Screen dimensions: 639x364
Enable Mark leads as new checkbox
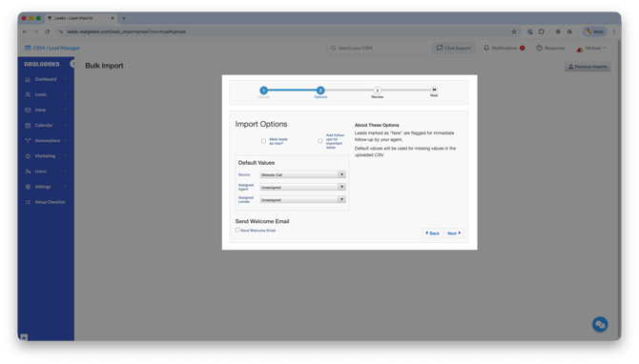click(x=263, y=141)
